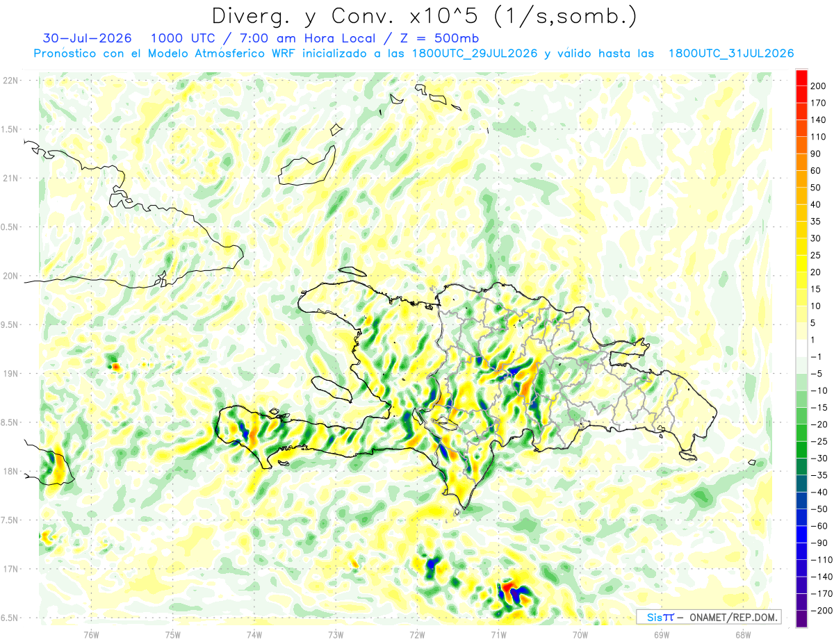Click the '18N' latitude label
The image size is (834, 644).
click(x=10, y=471)
